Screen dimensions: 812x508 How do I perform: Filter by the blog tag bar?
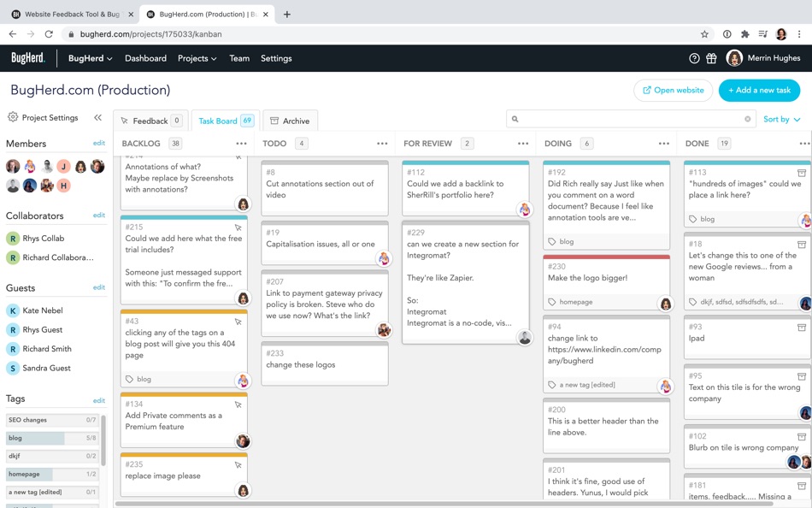point(52,438)
